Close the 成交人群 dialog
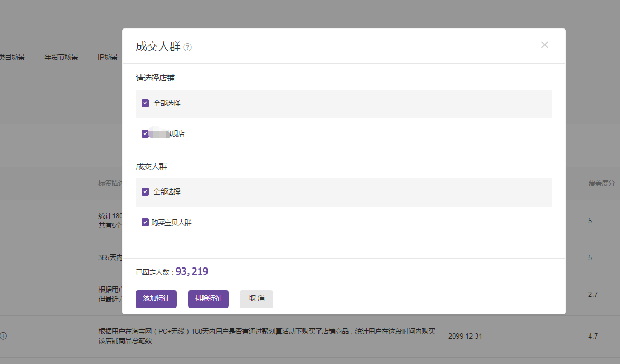The height and width of the screenshot is (364, 620). coord(544,45)
